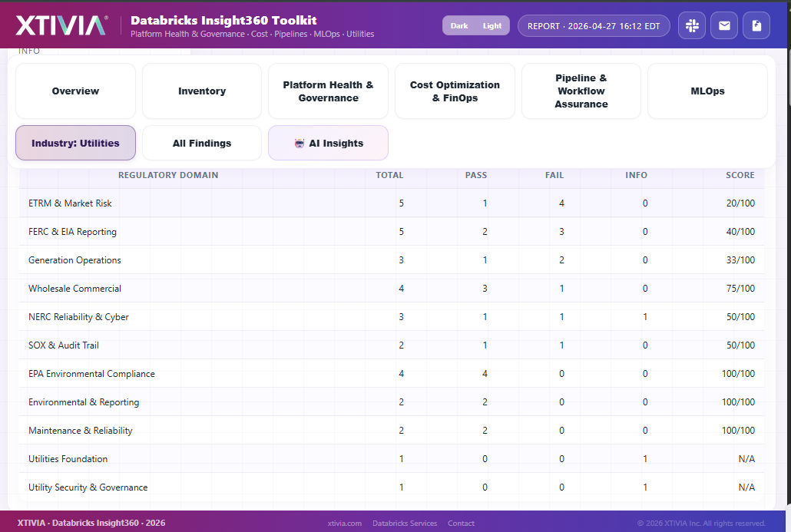Viewport: 791px width, 532px height.
Task: Click the XTIVIA logo
Action: 61,25
